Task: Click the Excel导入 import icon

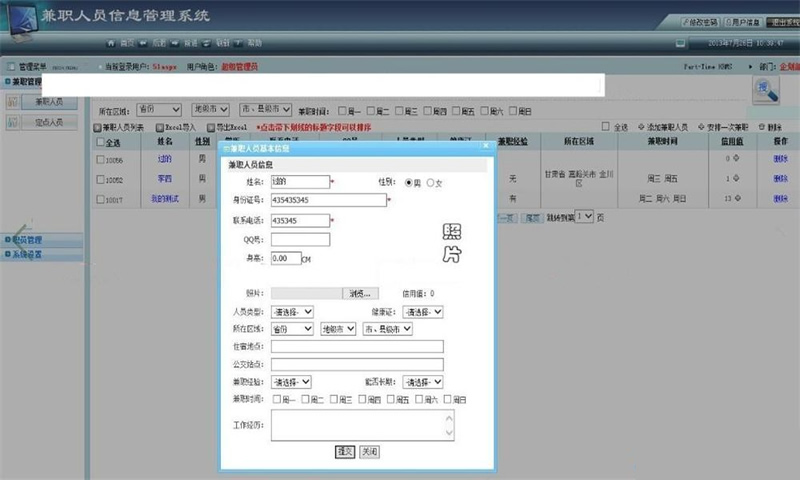Action: click(158, 128)
